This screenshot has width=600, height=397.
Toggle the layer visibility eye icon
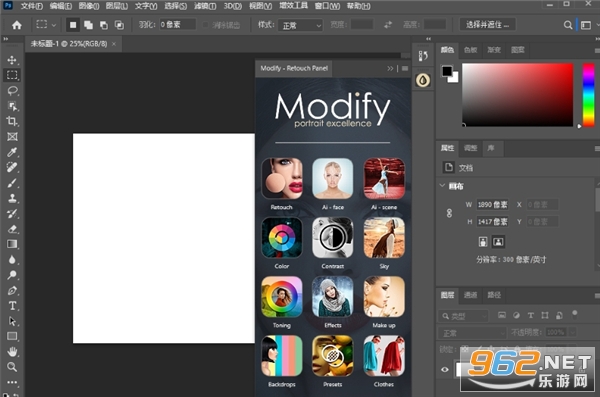[445, 369]
